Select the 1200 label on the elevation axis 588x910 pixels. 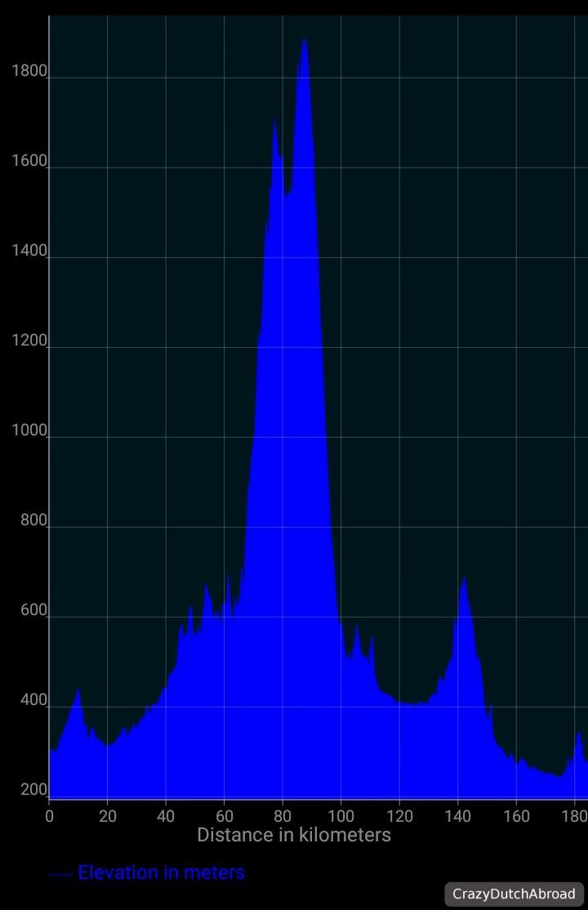pos(29,340)
